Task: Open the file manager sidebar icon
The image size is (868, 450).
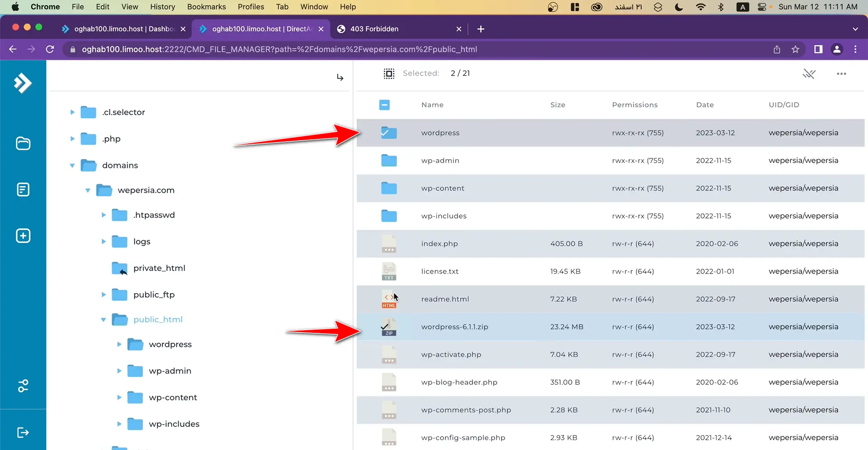Action: coord(23,143)
